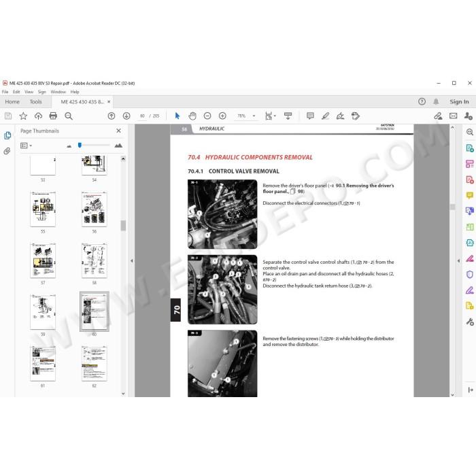
Task: Close the ME 425 430 435 document tab
Action: 109,102
